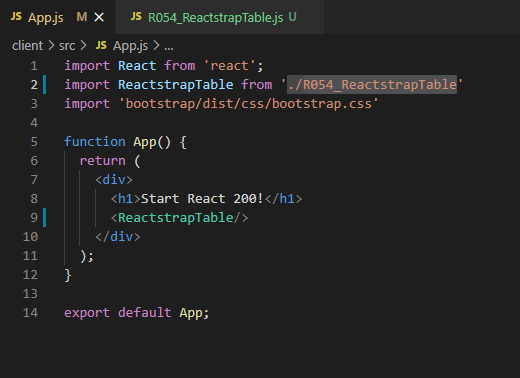Click line number 14 in gutter

tap(30, 313)
